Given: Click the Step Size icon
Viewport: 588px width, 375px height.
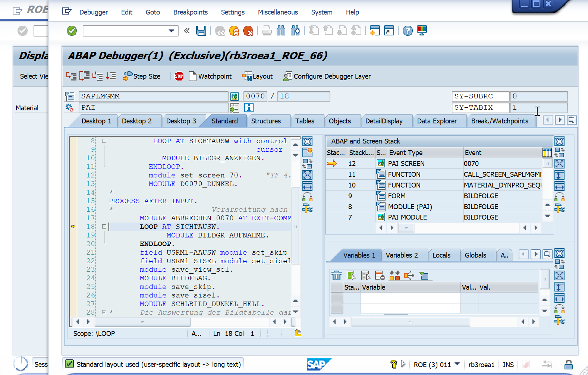Looking at the screenshot, I should click(x=128, y=76).
